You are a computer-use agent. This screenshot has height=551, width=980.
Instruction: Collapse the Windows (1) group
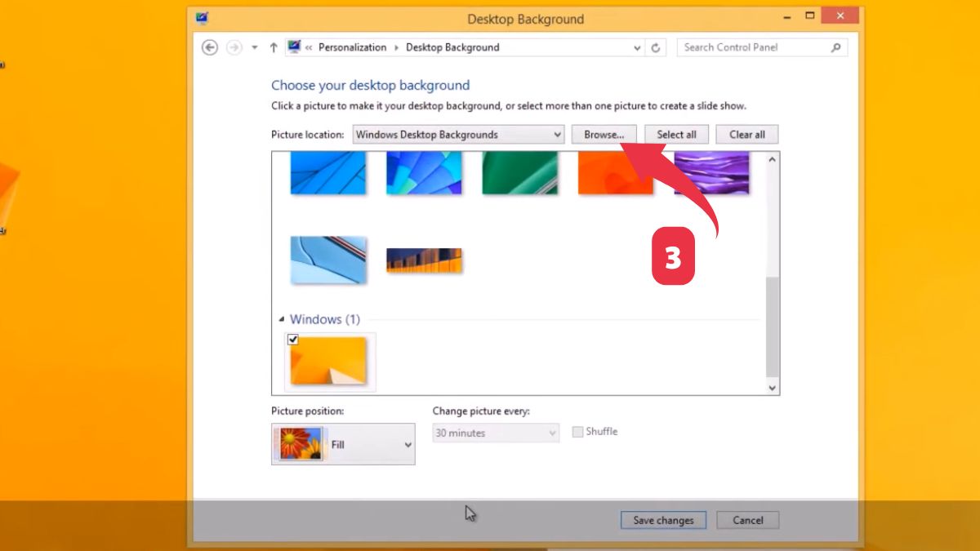point(283,319)
